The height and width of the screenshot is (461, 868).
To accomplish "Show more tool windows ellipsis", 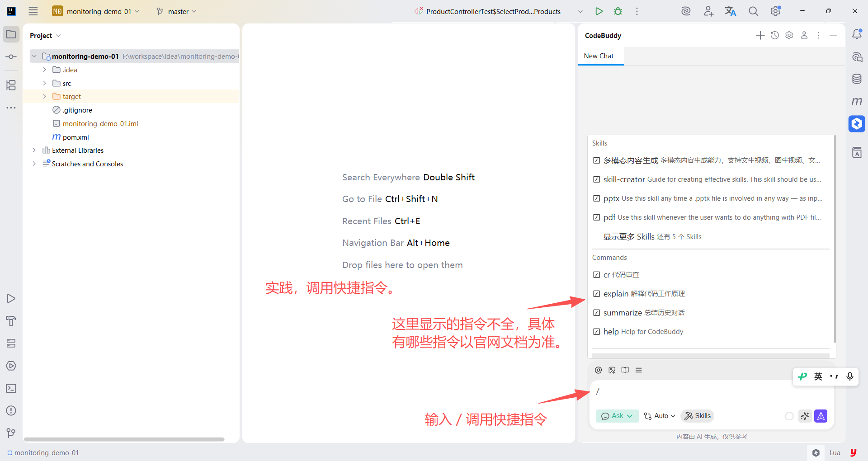I will click(x=11, y=108).
